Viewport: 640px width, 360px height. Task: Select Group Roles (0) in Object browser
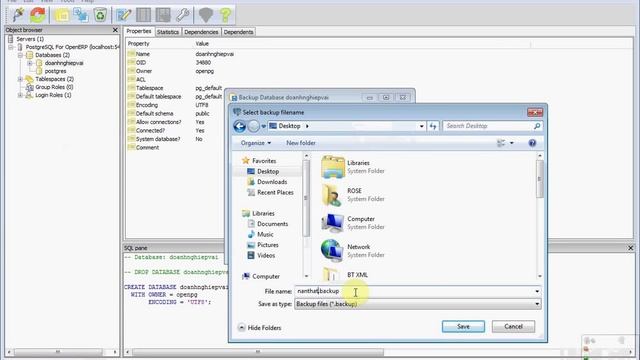tap(49, 87)
